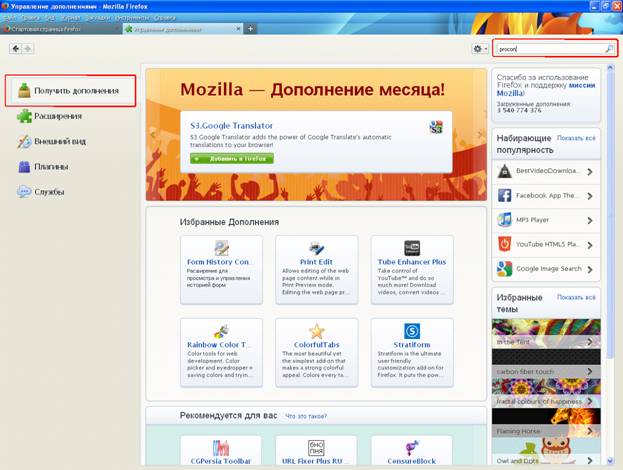Open the Файл menu
This screenshot has width=623, height=470.
click(10, 17)
